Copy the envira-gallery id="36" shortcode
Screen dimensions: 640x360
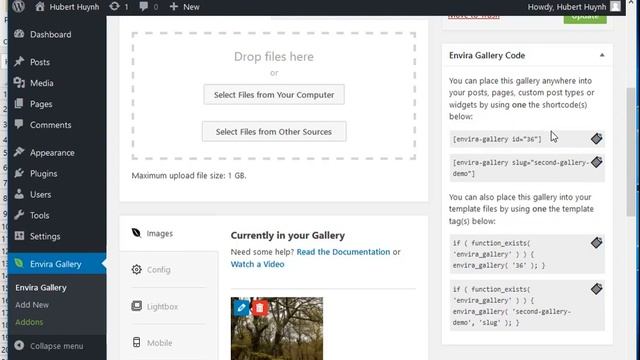click(x=596, y=138)
